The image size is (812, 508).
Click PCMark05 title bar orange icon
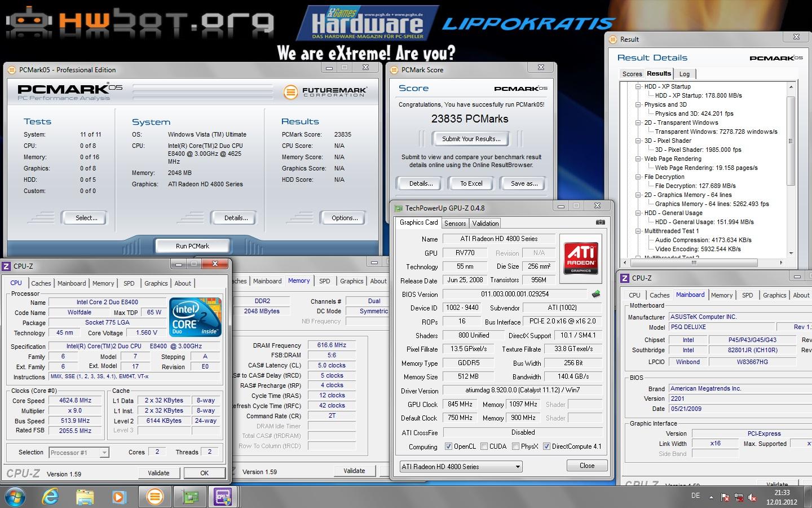[11, 69]
